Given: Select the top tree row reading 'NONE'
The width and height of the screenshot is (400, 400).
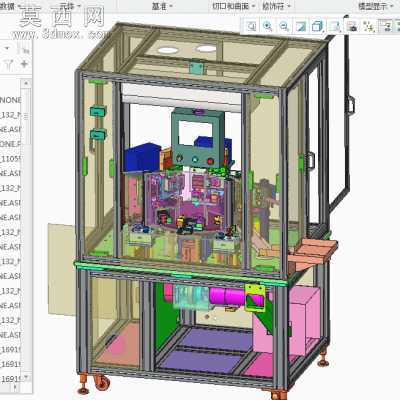Looking at the screenshot, I should click(11, 100).
